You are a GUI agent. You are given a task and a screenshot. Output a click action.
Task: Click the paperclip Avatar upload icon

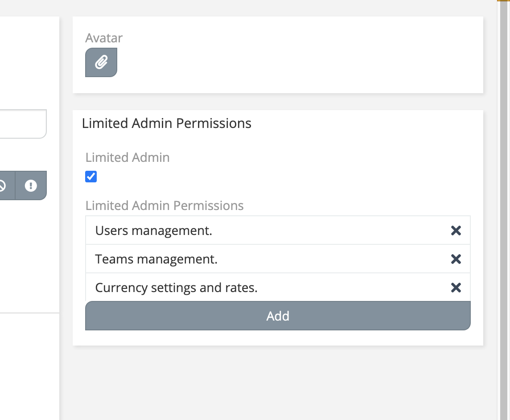click(101, 62)
